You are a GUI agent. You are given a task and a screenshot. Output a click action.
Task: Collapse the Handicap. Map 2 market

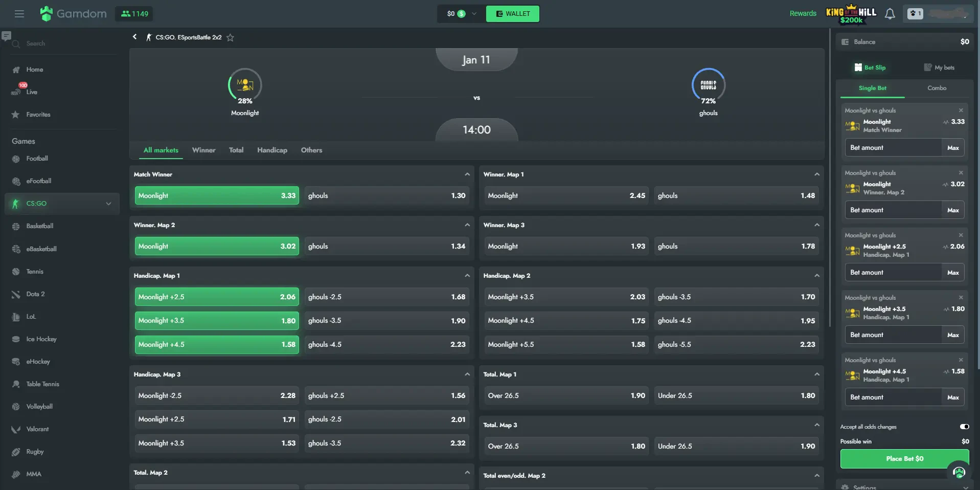pyautogui.click(x=816, y=276)
